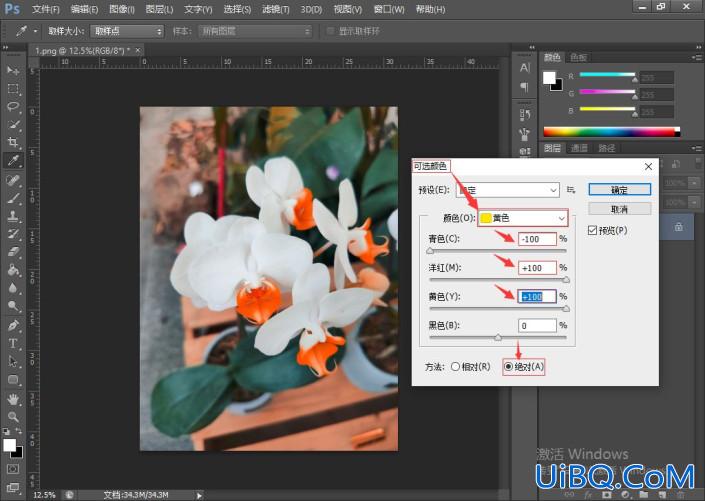
Task: Toggle Quick Mask mode icon
Action: 13,469
